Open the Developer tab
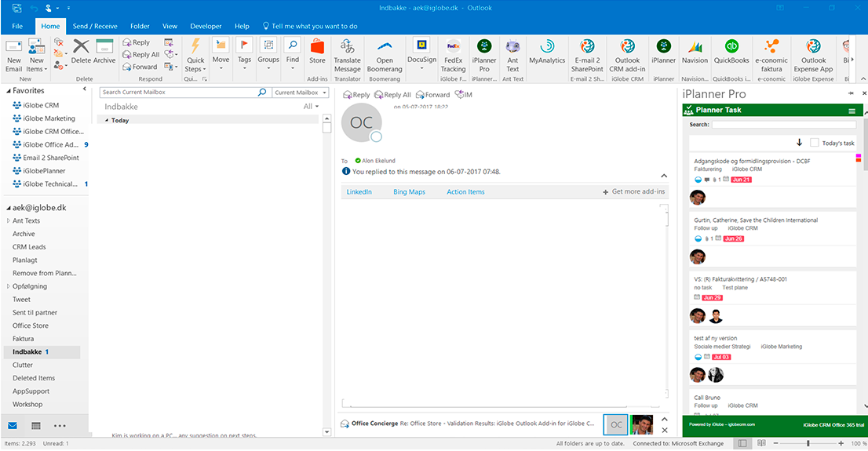 [206, 26]
